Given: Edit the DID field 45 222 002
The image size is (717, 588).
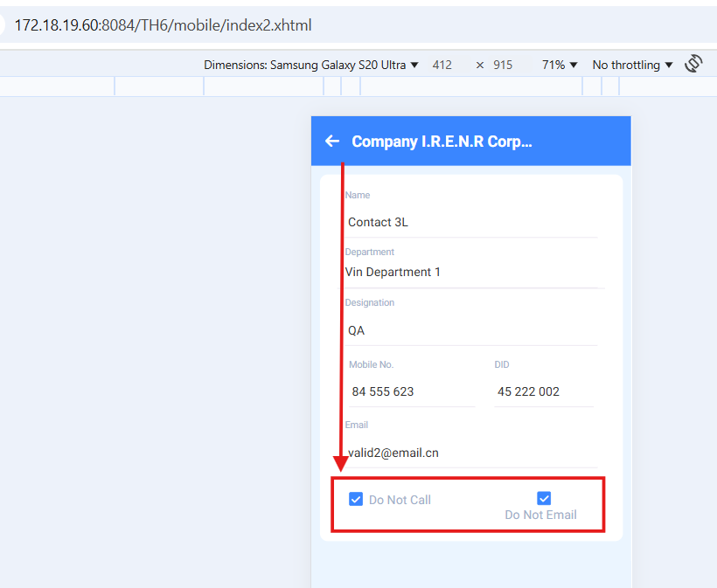Looking at the screenshot, I should click(x=544, y=391).
